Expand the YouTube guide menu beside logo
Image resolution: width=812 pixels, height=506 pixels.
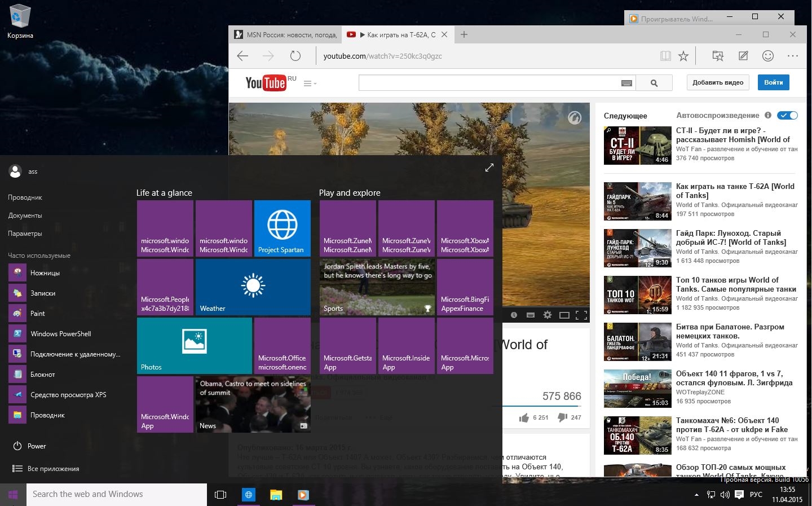310,83
